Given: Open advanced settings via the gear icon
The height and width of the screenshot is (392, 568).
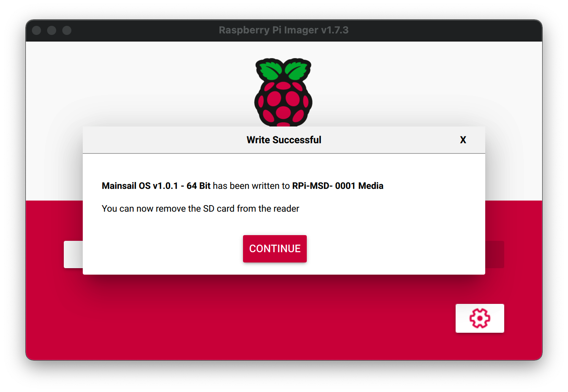Looking at the screenshot, I should coord(480,318).
